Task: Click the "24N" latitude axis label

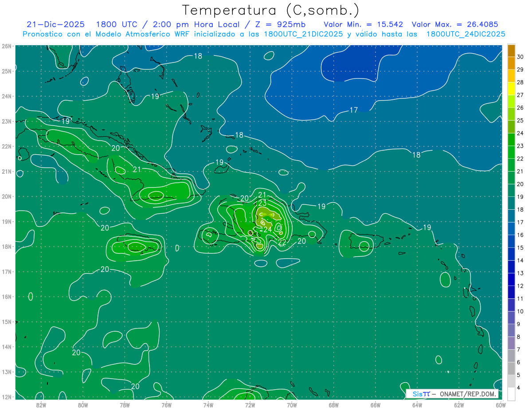Action: (x=6, y=96)
